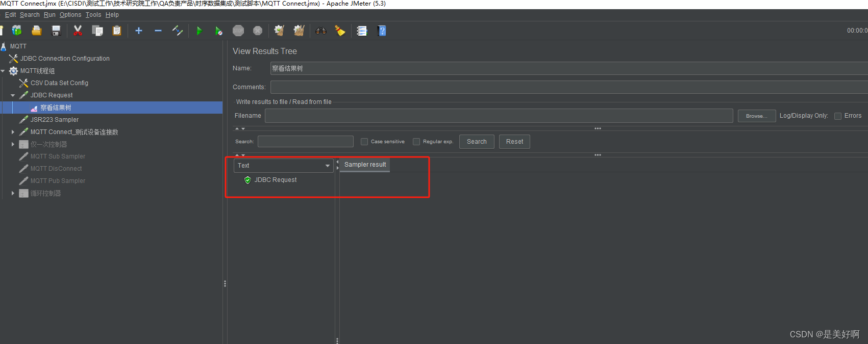Click the Browse... button
Screen dimensions: 868x344
tap(757, 116)
